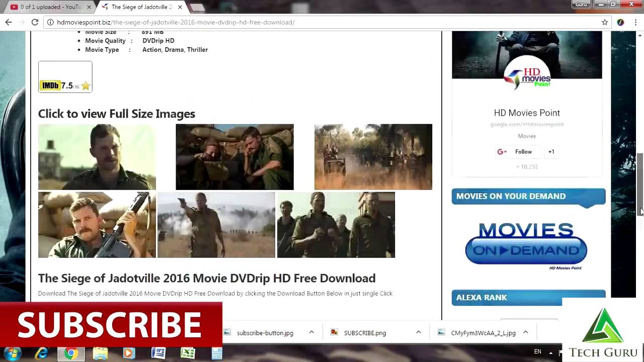Expand subscribe-button.jpg download options

(311, 332)
